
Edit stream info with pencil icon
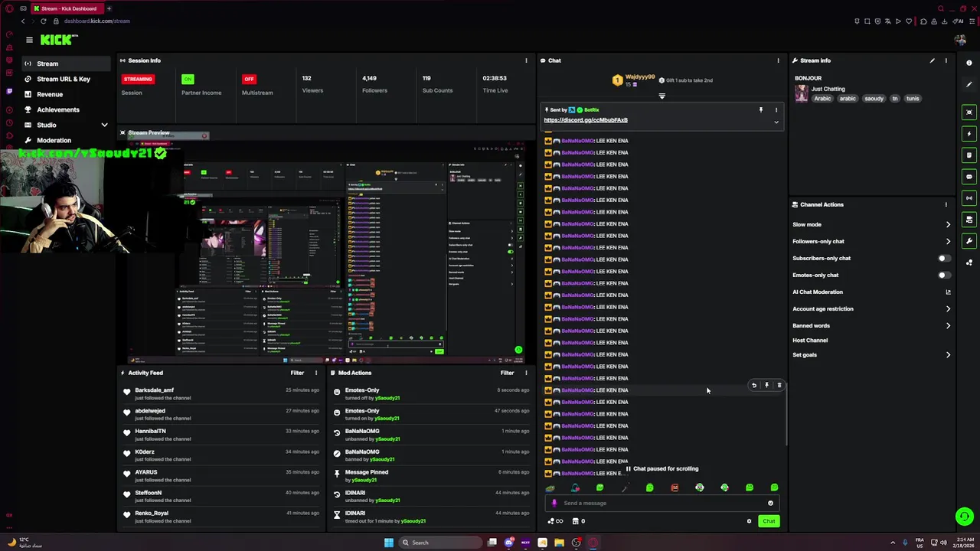pos(932,60)
